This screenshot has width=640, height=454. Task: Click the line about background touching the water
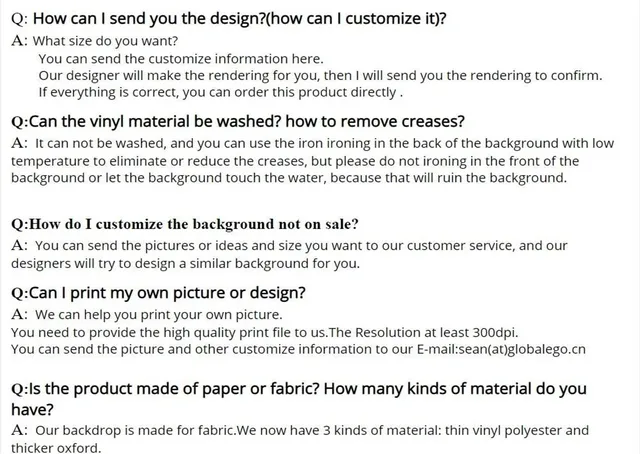click(289, 178)
